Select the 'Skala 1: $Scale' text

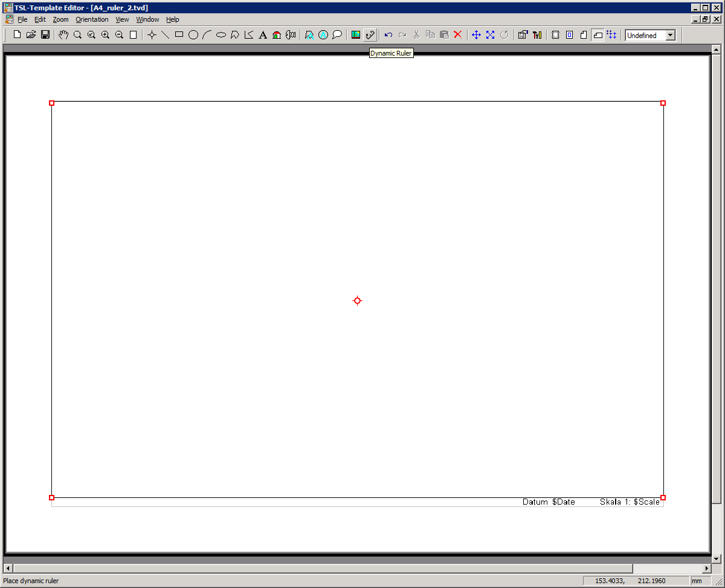pos(630,502)
